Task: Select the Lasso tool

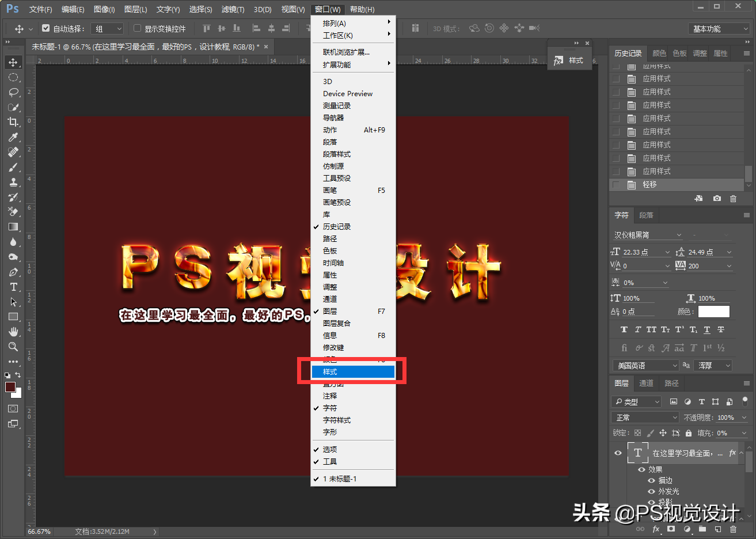Action: tap(13, 92)
